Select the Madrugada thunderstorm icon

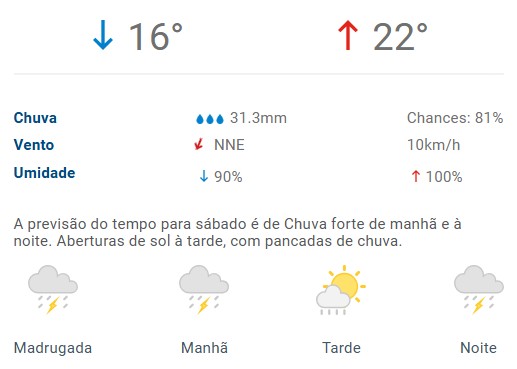pyautogui.click(x=53, y=289)
